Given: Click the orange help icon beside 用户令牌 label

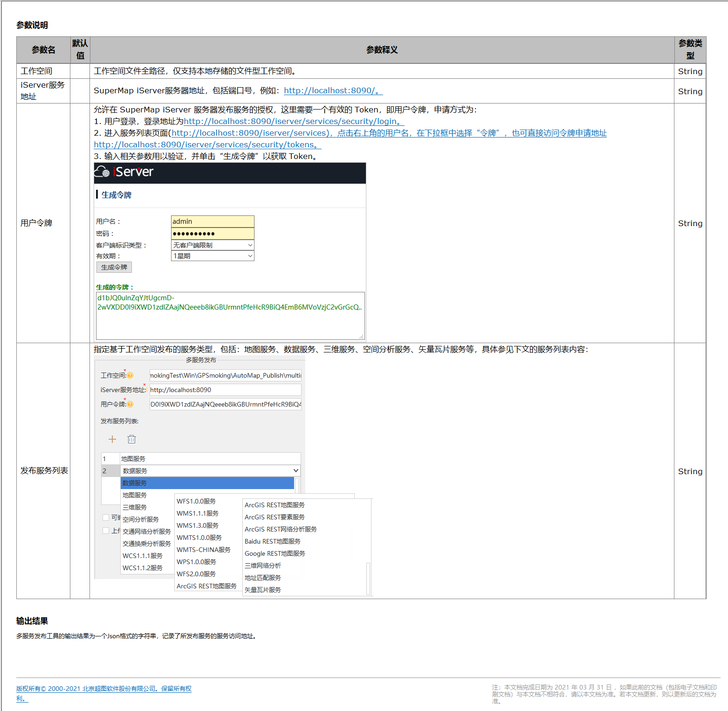Looking at the screenshot, I should pyautogui.click(x=130, y=404).
